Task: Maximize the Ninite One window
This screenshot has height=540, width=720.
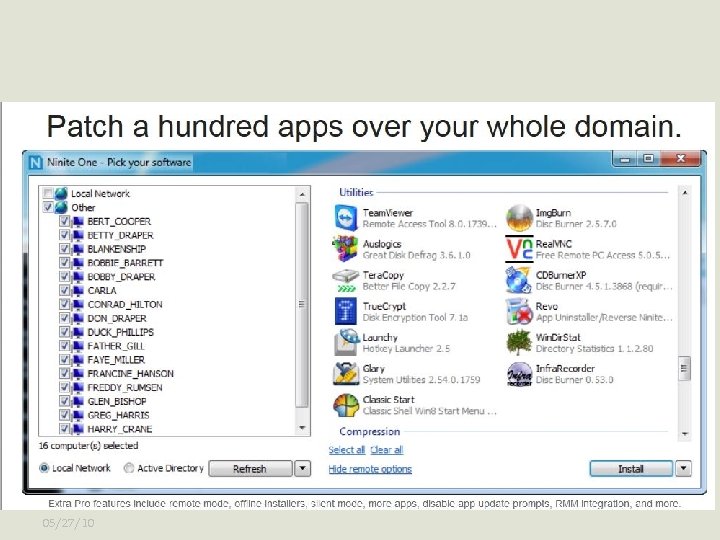Action: coord(648,159)
